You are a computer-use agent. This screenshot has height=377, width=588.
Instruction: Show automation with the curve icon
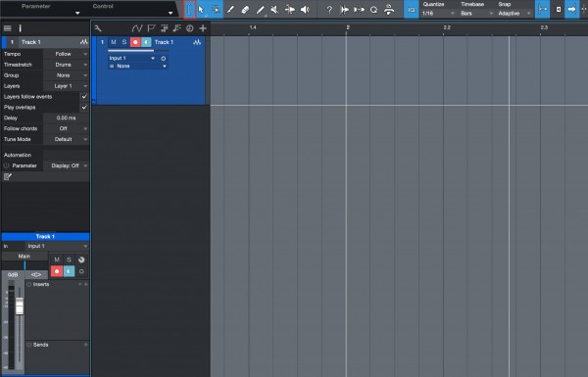coord(137,28)
